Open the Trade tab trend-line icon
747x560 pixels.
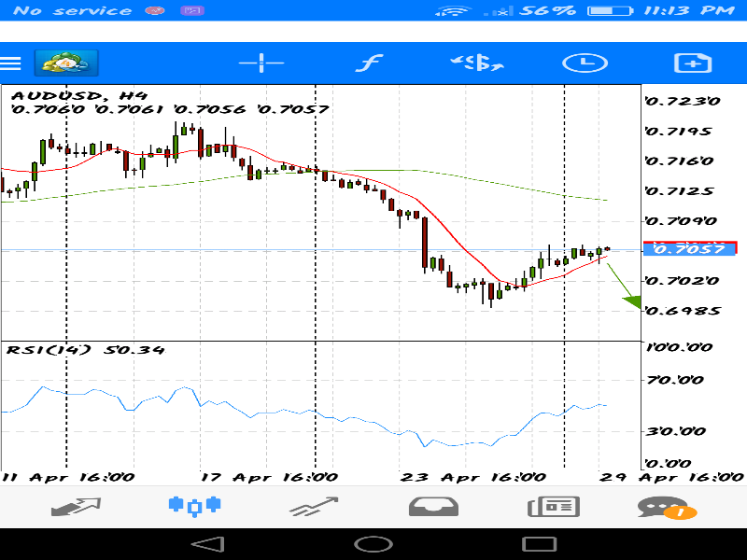click(314, 507)
